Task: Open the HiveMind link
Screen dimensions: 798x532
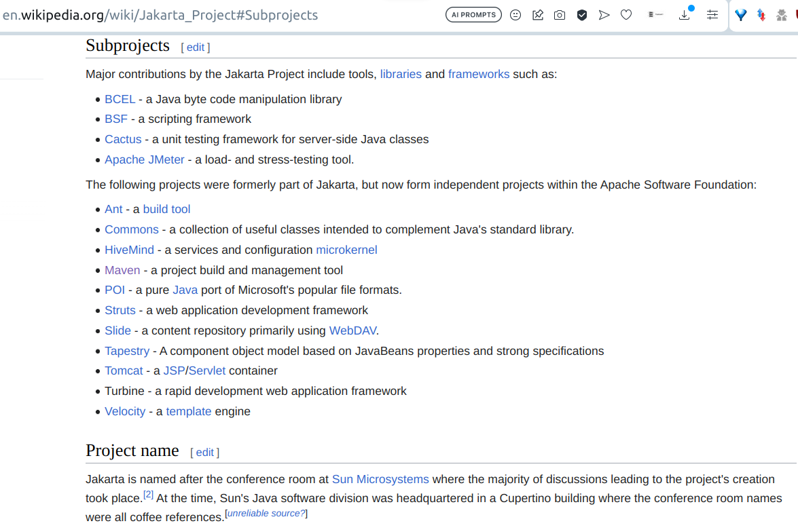Action: 129,250
